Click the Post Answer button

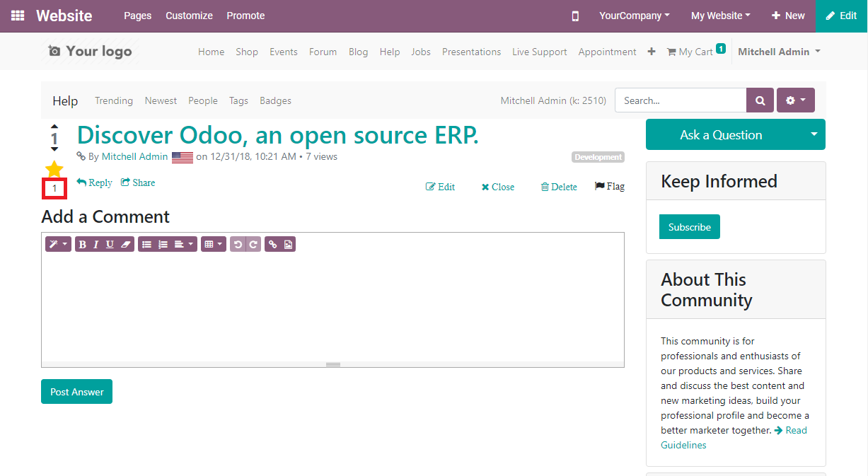point(76,392)
